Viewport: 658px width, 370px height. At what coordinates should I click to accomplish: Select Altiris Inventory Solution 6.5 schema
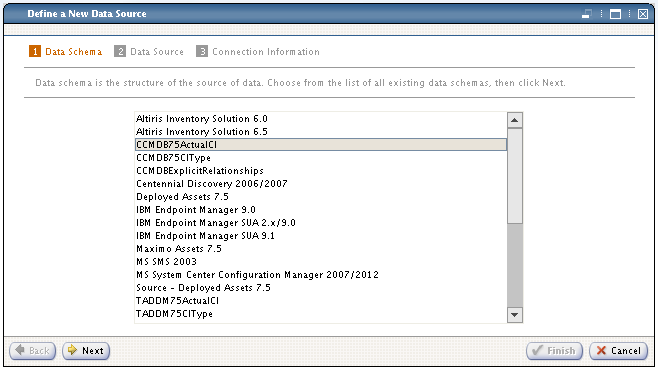[x=321, y=132]
